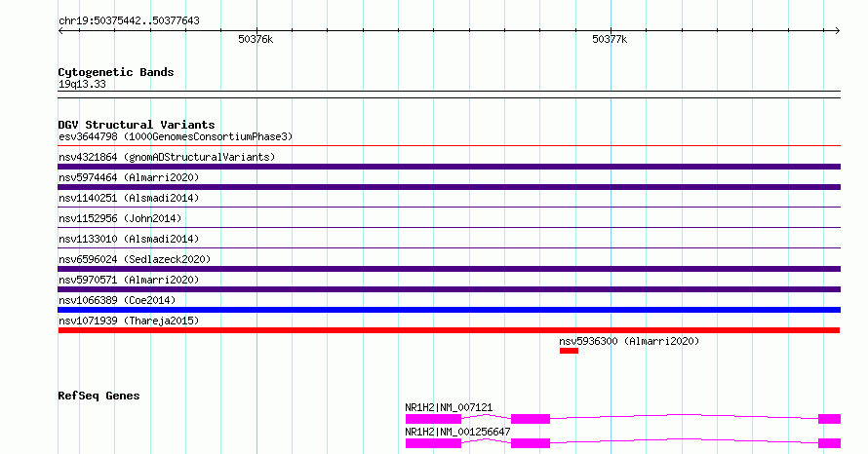Select nsv1133010 (Alsmadi2014) variant label
Image resolution: width=868 pixels, height=454 pixels.
[x=129, y=239]
